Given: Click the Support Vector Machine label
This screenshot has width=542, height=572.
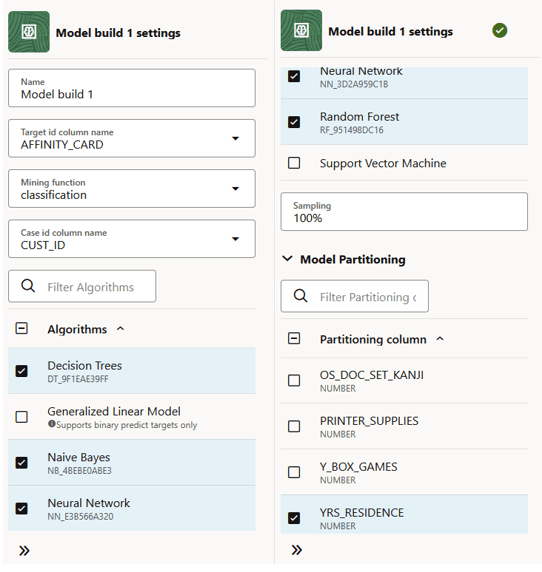Looking at the screenshot, I should pos(383,163).
